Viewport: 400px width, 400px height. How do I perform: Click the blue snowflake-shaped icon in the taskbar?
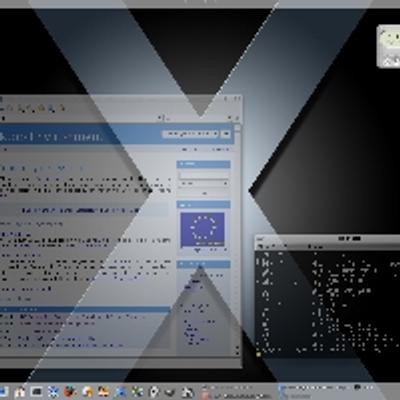(53, 392)
